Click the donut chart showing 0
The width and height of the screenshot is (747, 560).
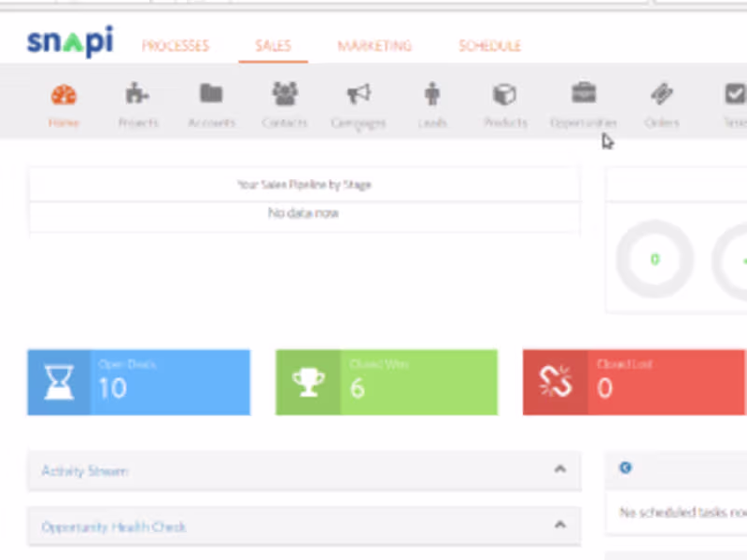coord(655,259)
